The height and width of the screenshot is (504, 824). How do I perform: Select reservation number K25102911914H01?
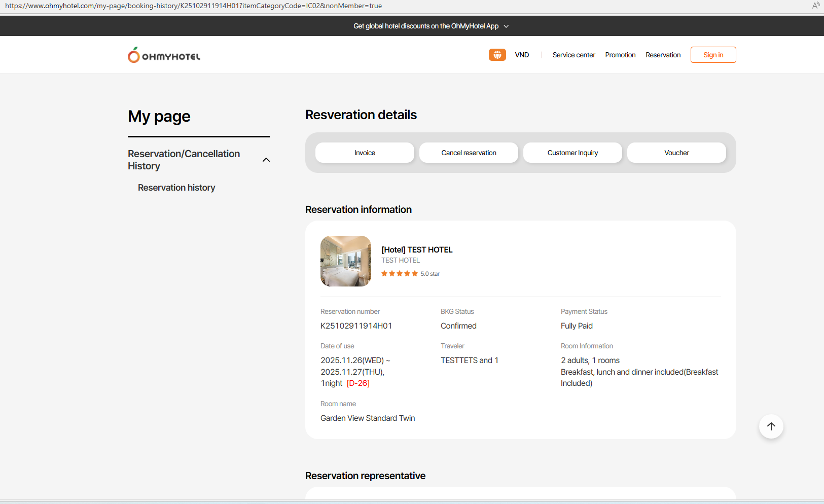[x=356, y=326]
